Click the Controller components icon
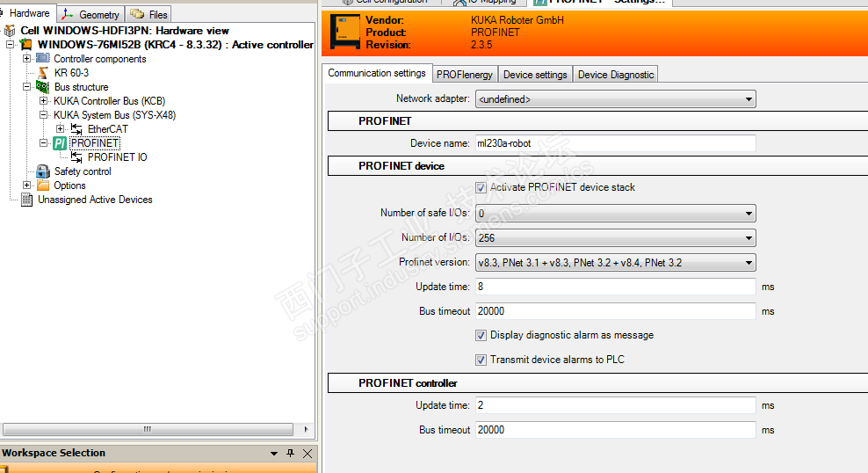 point(43,58)
